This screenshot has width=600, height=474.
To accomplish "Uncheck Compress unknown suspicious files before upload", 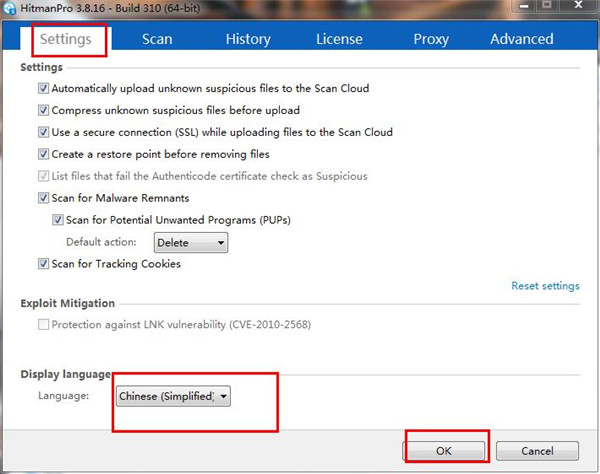I will click(x=43, y=110).
